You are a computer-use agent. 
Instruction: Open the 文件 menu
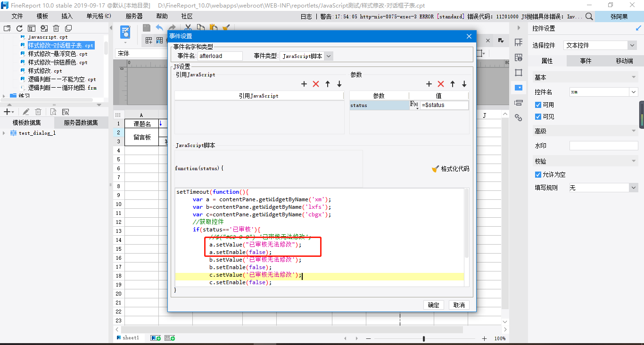[17, 16]
